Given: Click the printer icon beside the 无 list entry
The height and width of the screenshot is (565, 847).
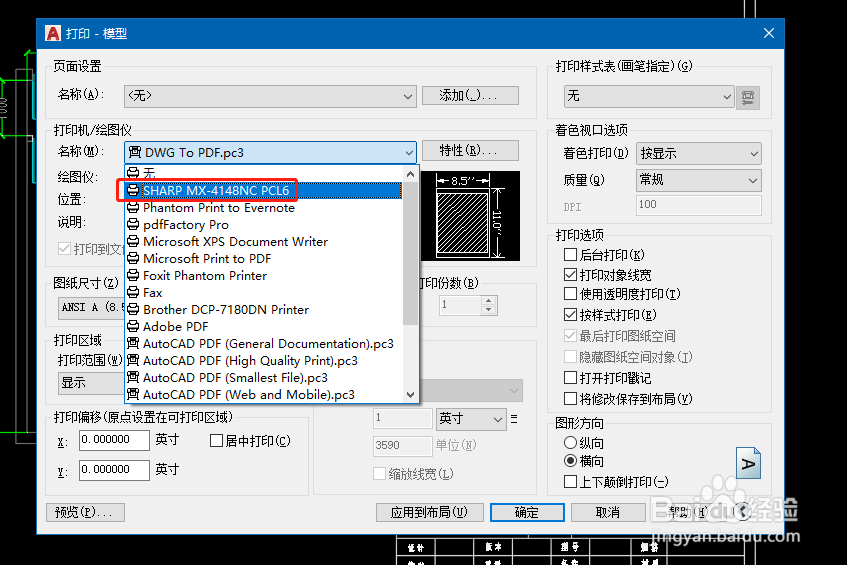Looking at the screenshot, I should (133, 173).
